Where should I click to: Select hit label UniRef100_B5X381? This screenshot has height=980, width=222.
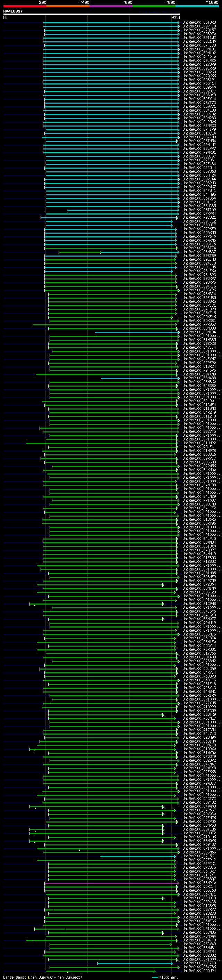click(199, 321)
